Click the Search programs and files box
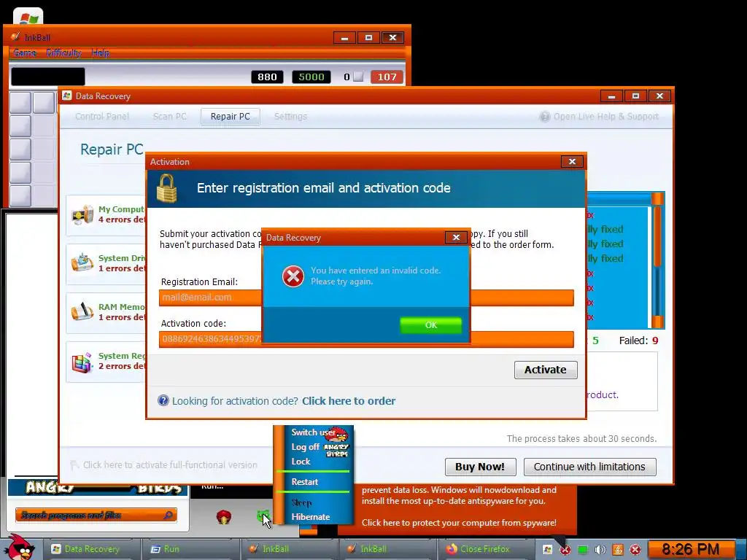The width and height of the screenshot is (747, 560). 96,516
